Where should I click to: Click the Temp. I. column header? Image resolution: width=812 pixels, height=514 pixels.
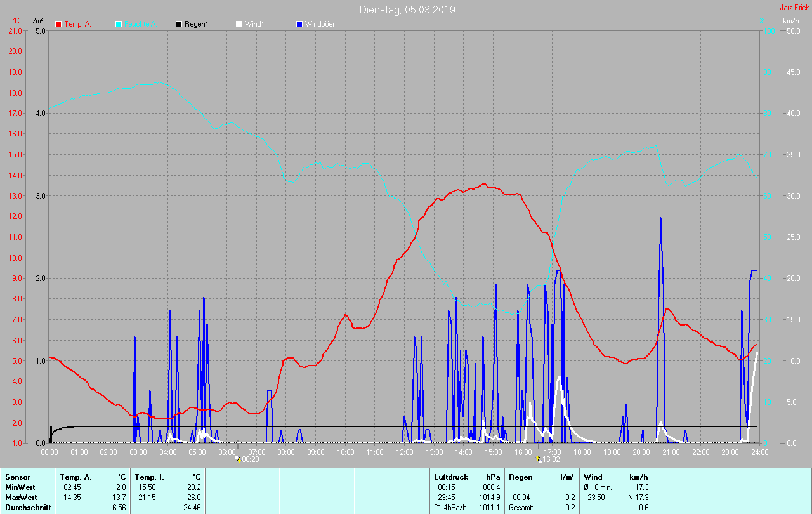[148, 477]
